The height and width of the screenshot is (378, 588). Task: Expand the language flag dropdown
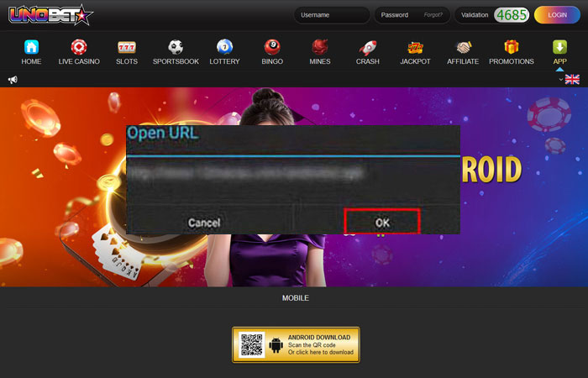coord(570,80)
